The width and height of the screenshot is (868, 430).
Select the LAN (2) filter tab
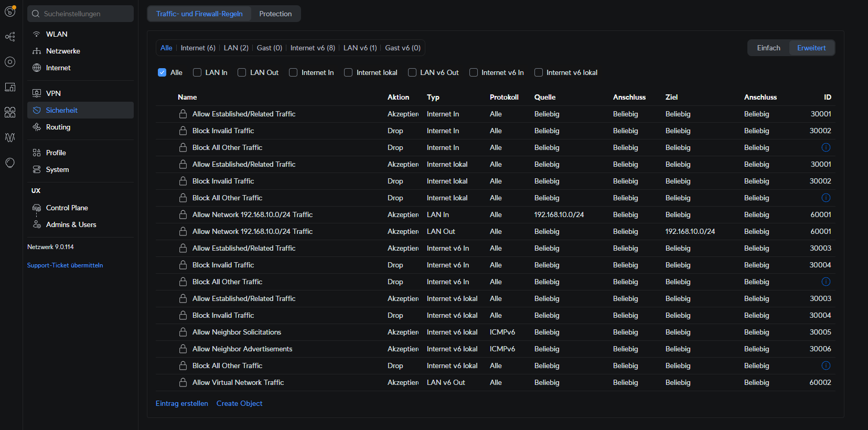pos(236,48)
